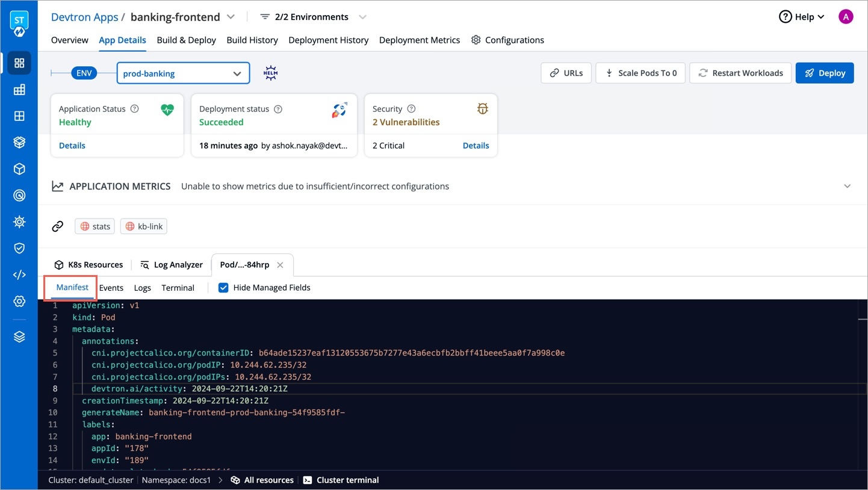
Task: Open the Help dropdown menu
Action: [801, 17]
